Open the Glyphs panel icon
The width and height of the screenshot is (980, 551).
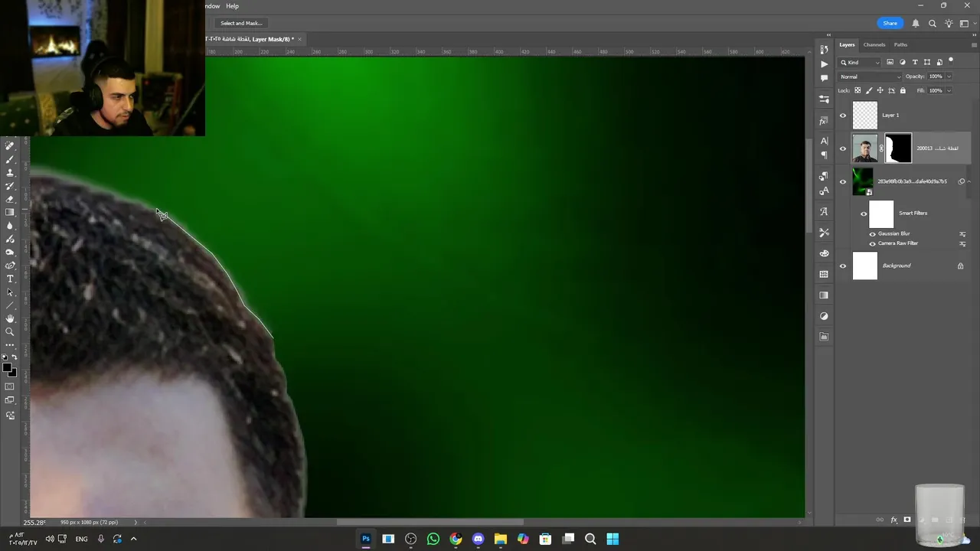[x=824, y=211]
